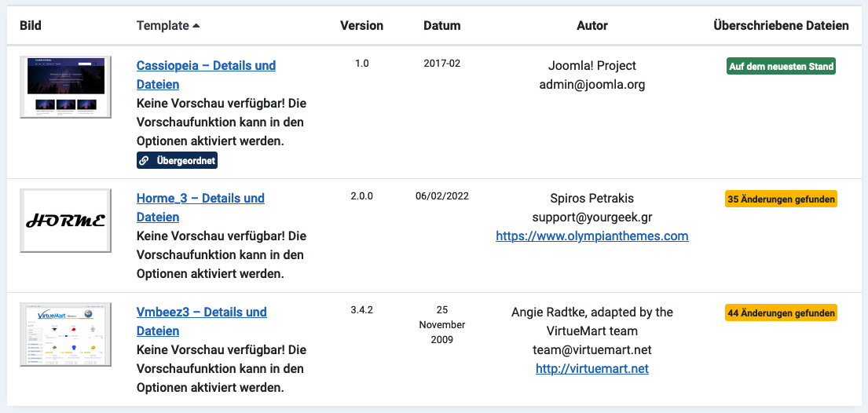The width and height of the screenshot is (868, 413).
Task: Click the Überschriebene Dateien column header
Action: (781, 26)
